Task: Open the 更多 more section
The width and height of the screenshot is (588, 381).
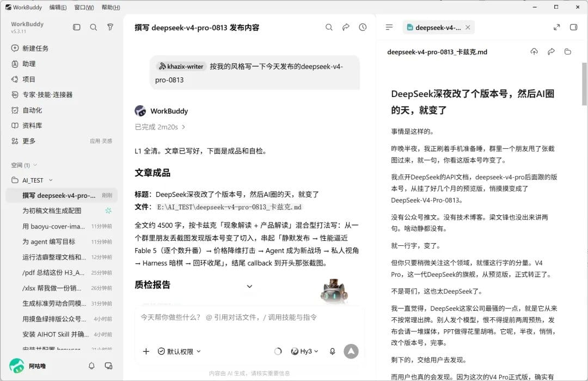Action: [29, 141]
